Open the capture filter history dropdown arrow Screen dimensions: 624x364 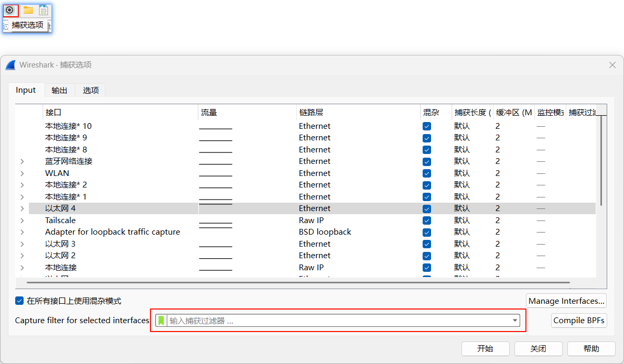click(x=515, y=321)
